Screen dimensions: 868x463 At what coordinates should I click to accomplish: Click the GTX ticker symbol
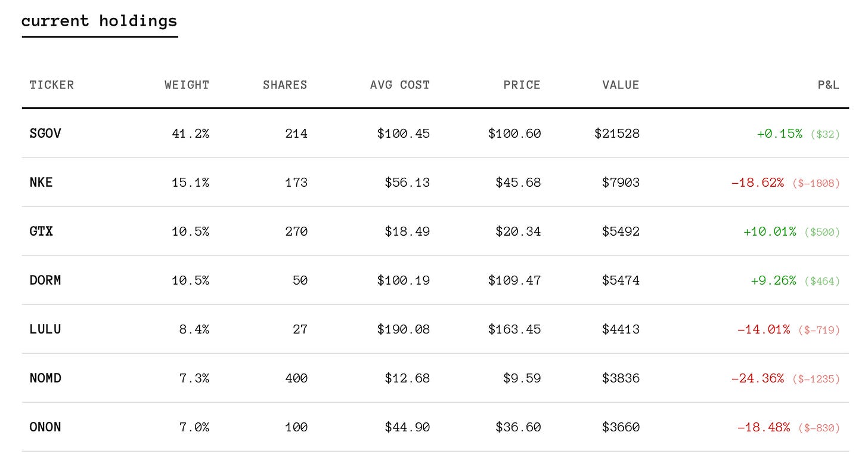tap(41, 231)
